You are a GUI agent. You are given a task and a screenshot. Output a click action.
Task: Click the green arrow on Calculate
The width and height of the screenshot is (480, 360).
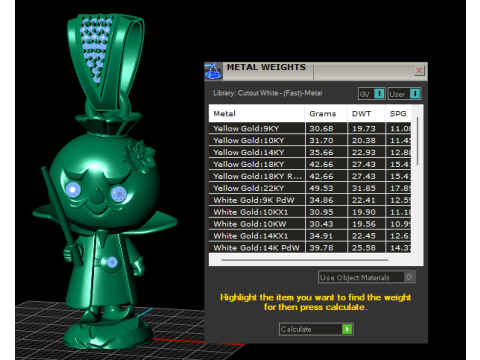click(347, 329)
